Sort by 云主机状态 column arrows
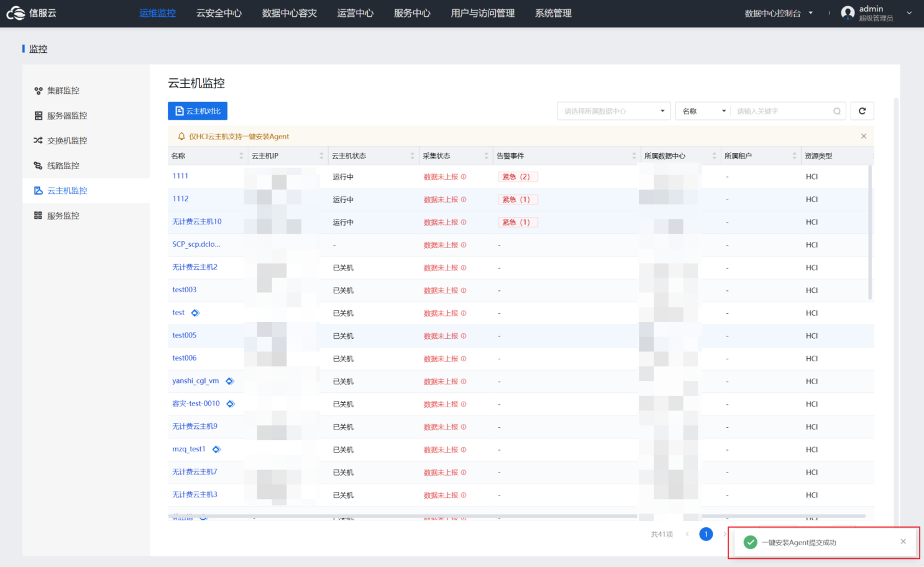 point(412,156)
